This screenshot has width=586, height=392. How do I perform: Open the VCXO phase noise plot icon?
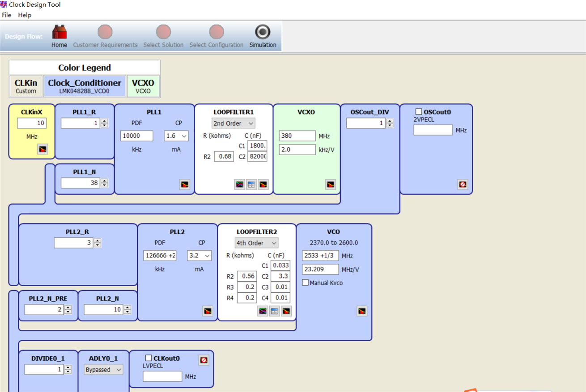pyautogui.click(x=330, y=184)
